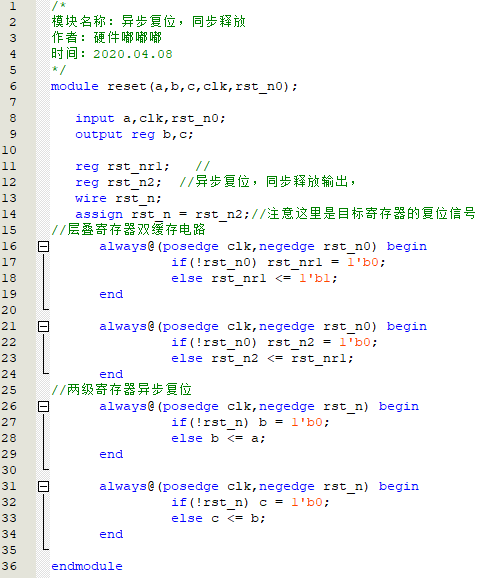
Task: Click 'end' keyword on line 19
Action: tap(111, 294)
